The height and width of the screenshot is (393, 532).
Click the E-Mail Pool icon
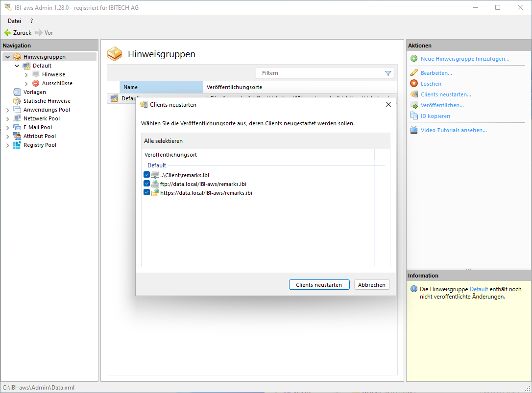(x=17, y=127)
